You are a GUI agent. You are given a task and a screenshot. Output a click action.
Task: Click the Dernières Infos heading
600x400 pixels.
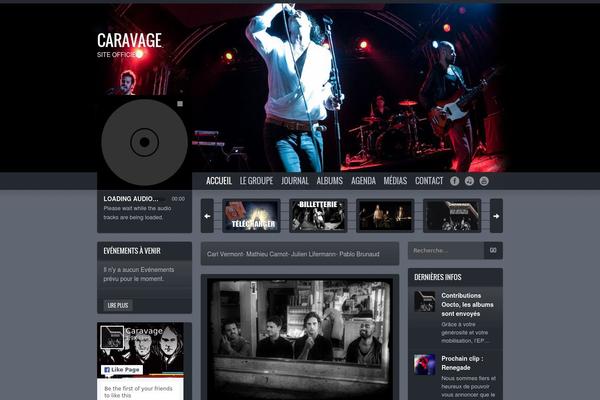pyautogui.click(x=438, y=277)
